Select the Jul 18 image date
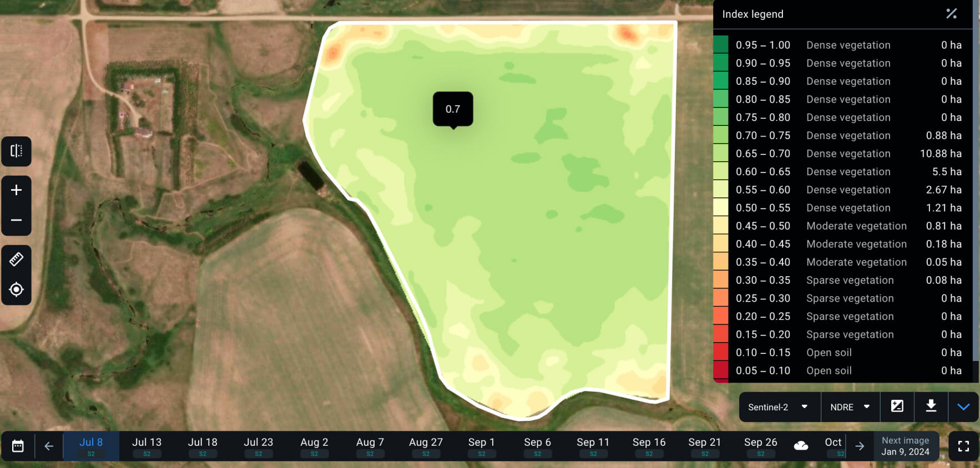 click(203, 446)
